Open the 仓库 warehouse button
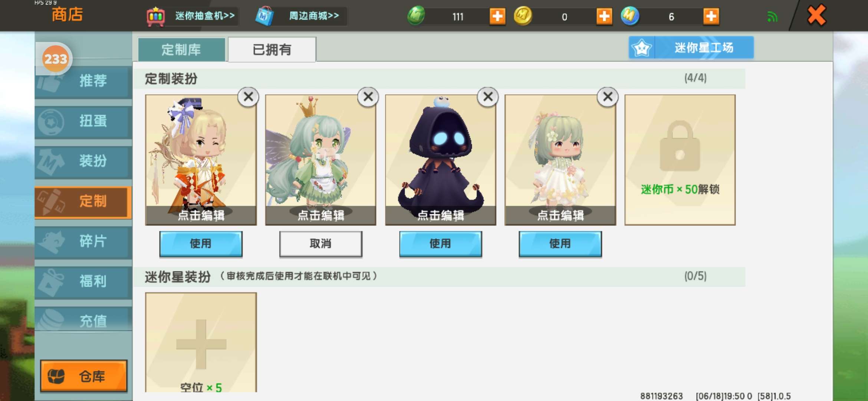Viewport: 868px width, 401px height. (x=84, y=376)
